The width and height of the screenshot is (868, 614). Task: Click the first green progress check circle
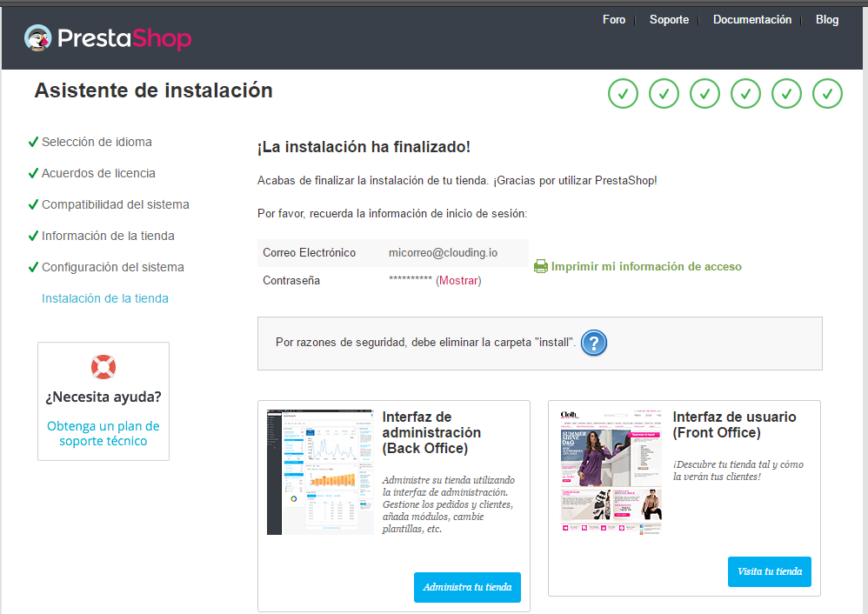click(x=623, y=94)
